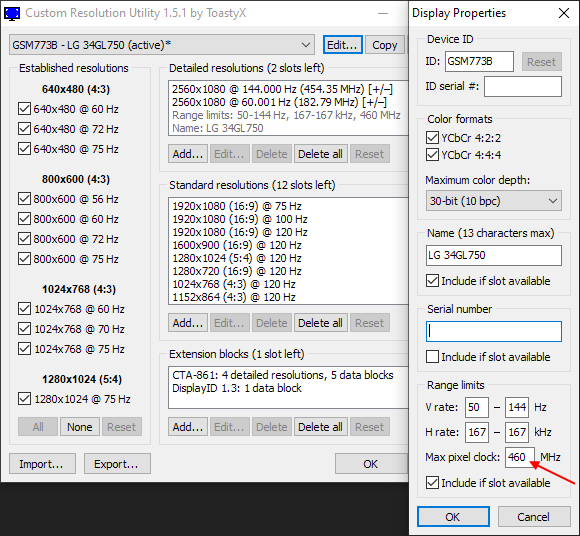
Task: Click the grayed All button under Established resolutions
Action: (38, 427)
